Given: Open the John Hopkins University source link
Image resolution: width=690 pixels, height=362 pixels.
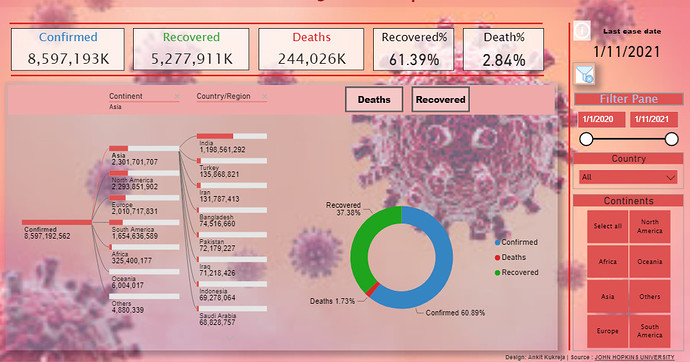Looking at the screenshot, I should [634, 357].
